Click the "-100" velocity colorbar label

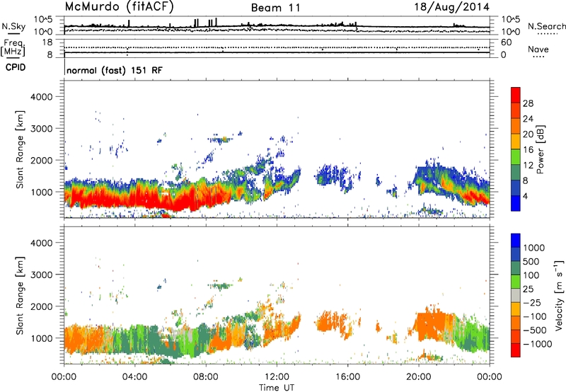535,316
